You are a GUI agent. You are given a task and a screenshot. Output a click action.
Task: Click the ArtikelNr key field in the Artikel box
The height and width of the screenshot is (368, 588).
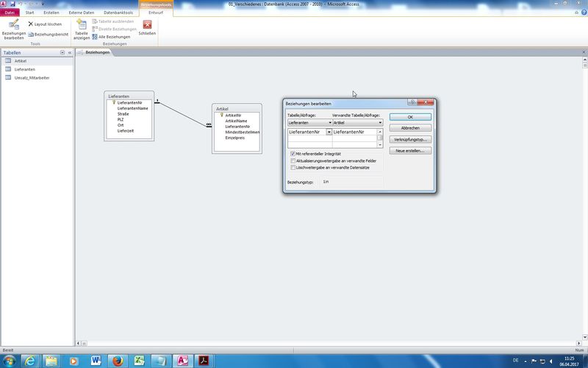click(233, 116)
